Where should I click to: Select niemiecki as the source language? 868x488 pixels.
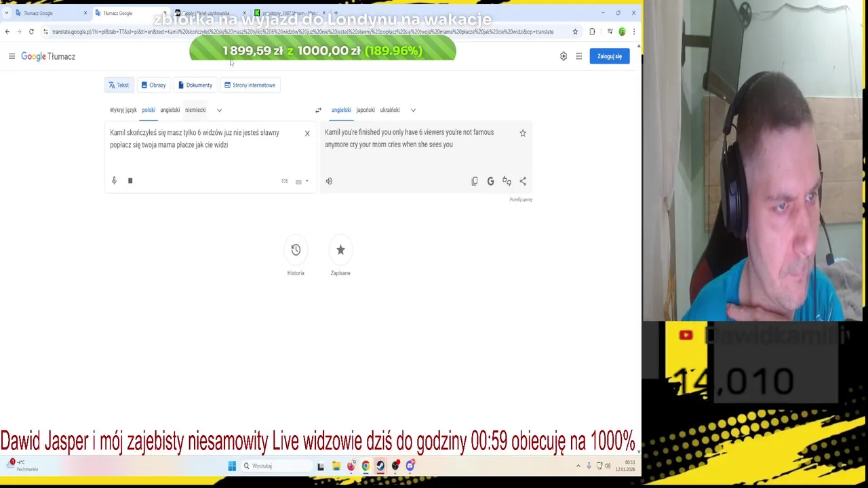(x=195, y=110)
